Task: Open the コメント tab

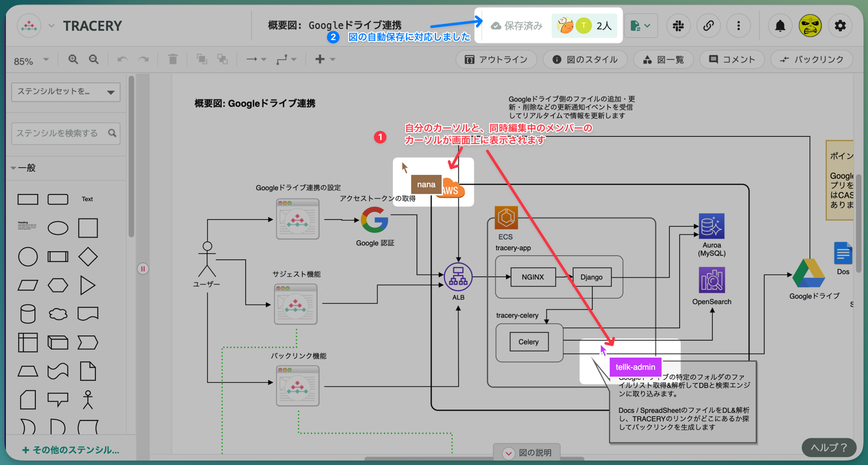Action: click(731, 60)
